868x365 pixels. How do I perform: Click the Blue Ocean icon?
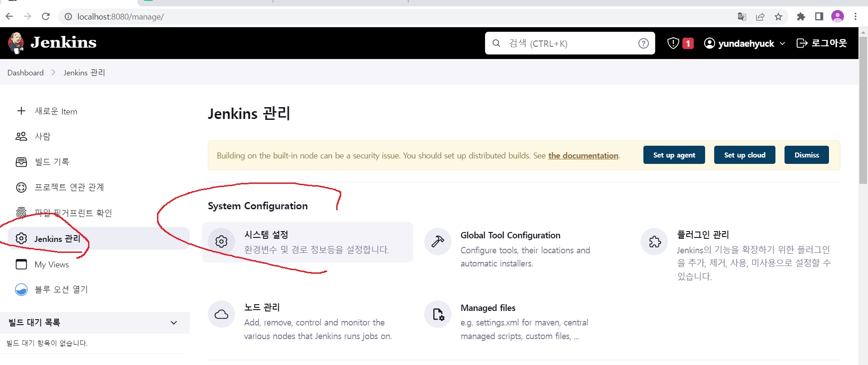(21, 290)
